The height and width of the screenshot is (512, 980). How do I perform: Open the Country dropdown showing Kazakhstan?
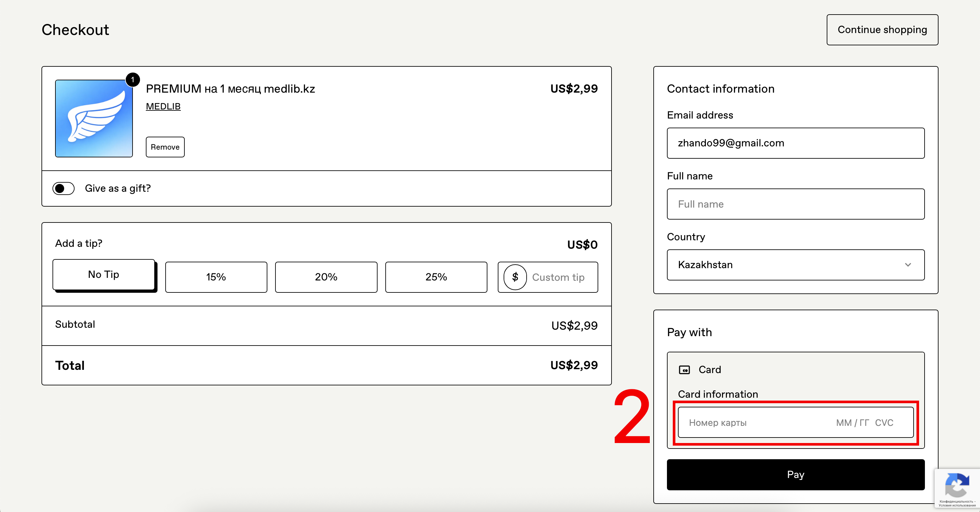(796, 265)
